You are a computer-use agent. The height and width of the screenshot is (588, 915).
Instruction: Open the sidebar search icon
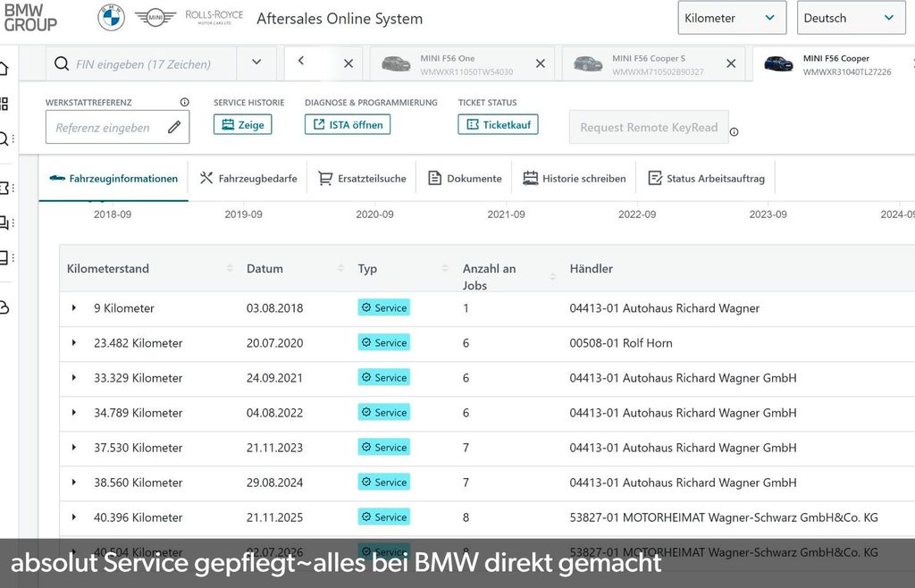click(x=4, y=139)
